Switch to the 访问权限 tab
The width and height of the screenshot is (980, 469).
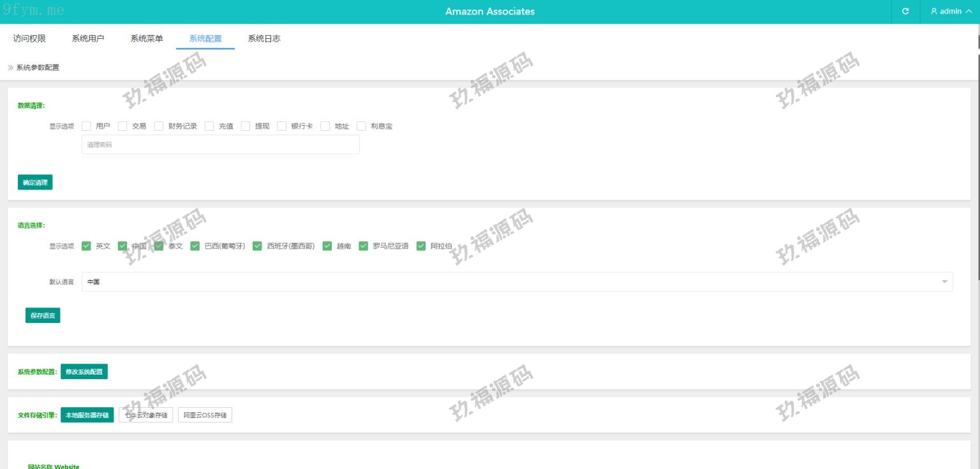point(29,38)
